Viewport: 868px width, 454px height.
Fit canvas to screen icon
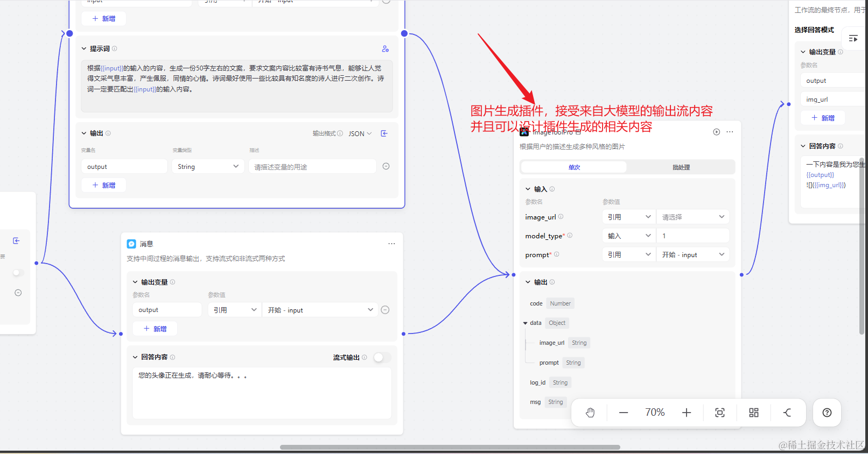coord(720,413)
